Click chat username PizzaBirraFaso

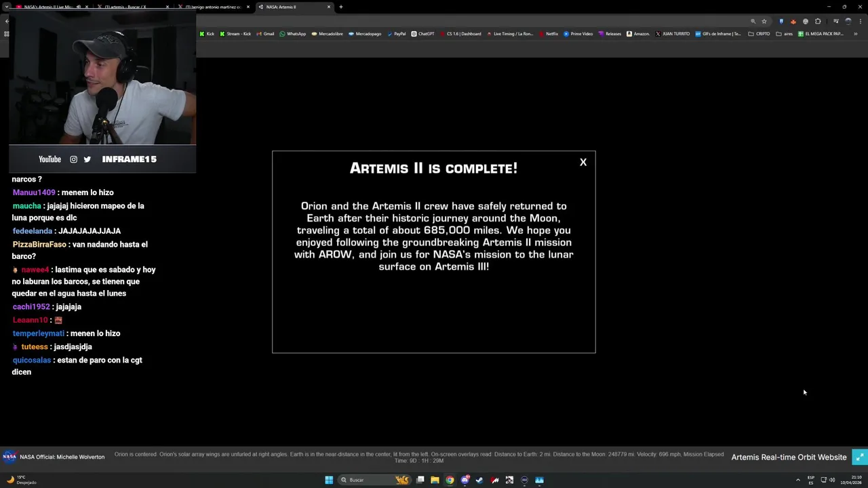click(39, 244)
